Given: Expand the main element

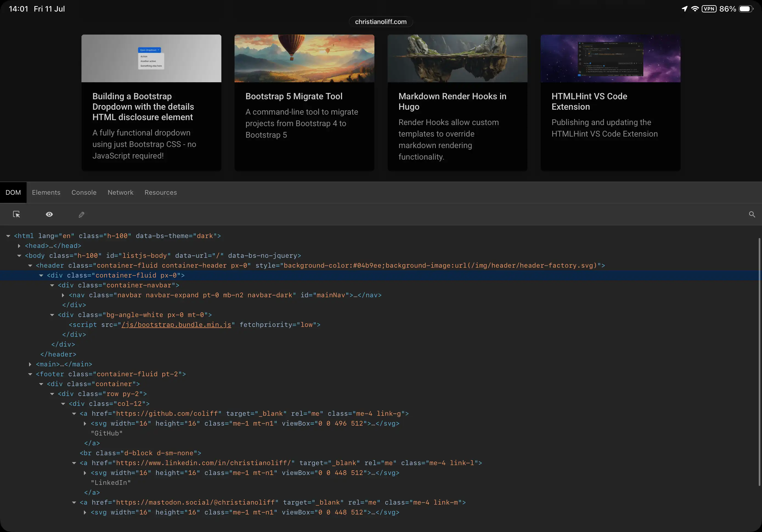Looking at the screenshot, I should click(30, 364).
